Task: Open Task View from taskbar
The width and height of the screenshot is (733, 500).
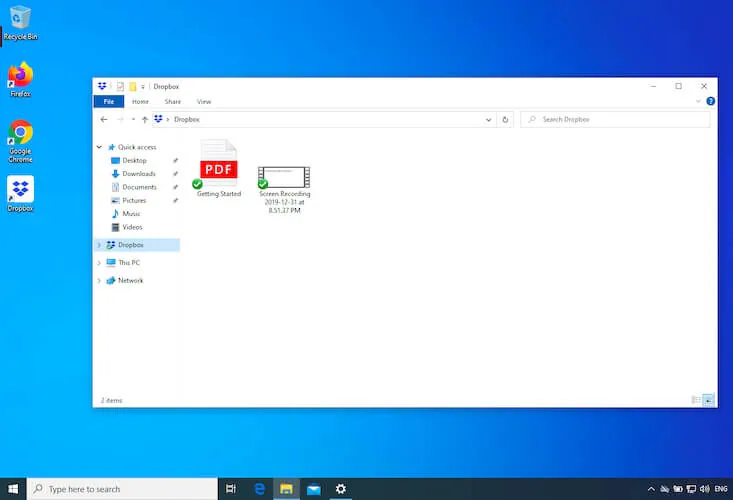Action: [231, 489]
